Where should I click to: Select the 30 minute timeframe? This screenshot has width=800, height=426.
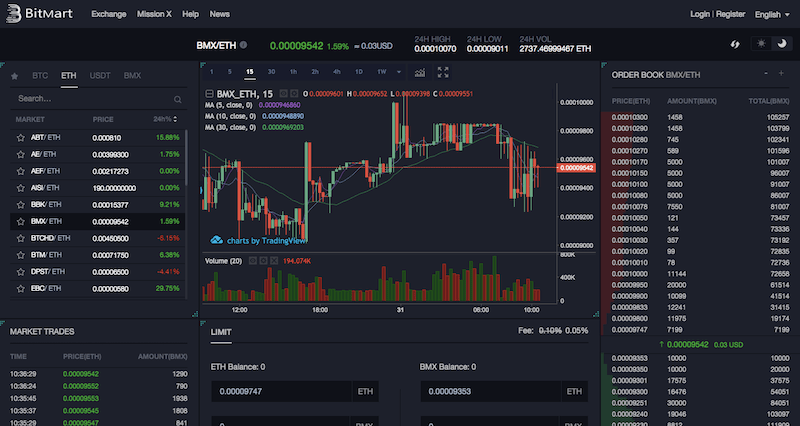click(x=271, y=72)
